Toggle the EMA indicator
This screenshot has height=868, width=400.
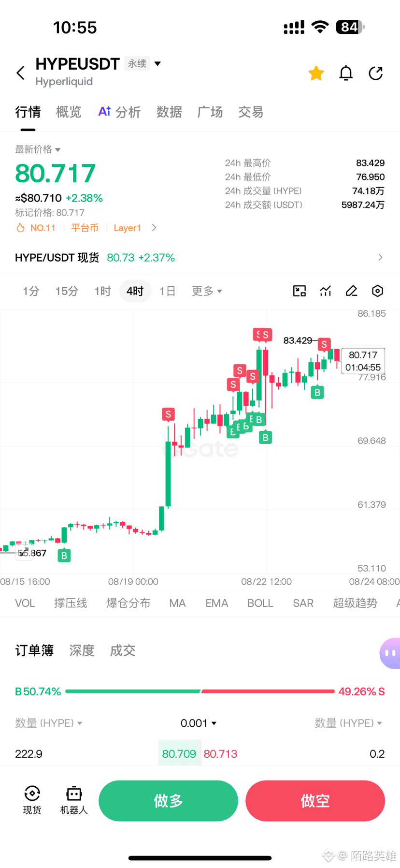[x=216, y=603]
